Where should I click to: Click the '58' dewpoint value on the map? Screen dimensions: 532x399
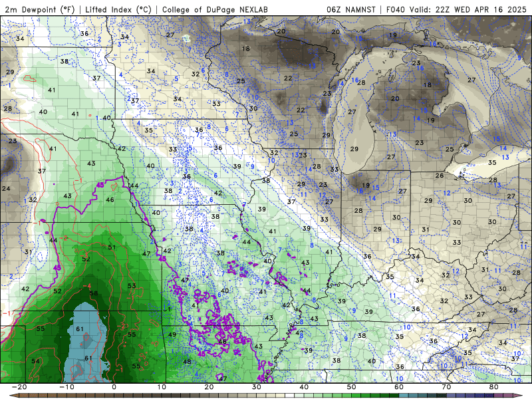94,293
